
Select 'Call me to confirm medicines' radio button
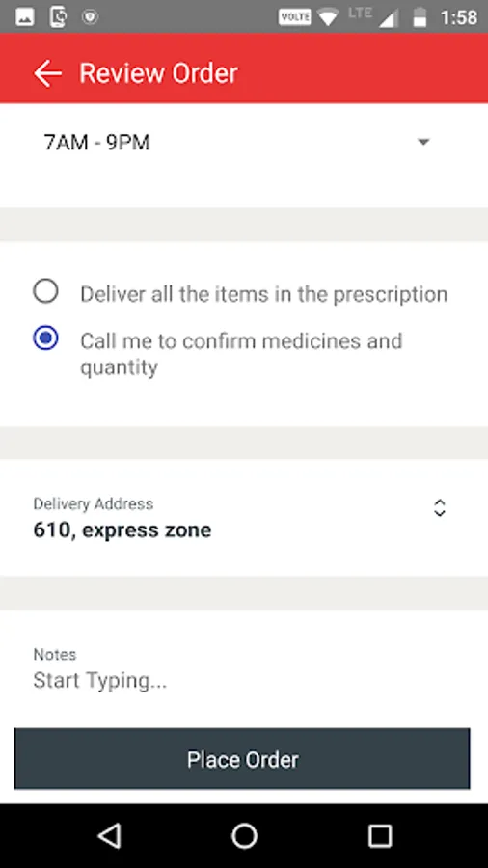point(45,339)
